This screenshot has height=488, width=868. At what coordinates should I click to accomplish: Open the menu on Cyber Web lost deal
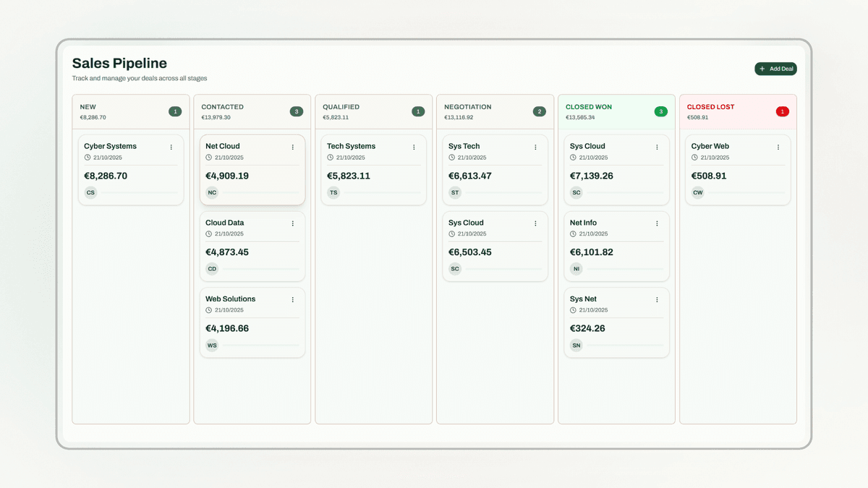(778, 147)
